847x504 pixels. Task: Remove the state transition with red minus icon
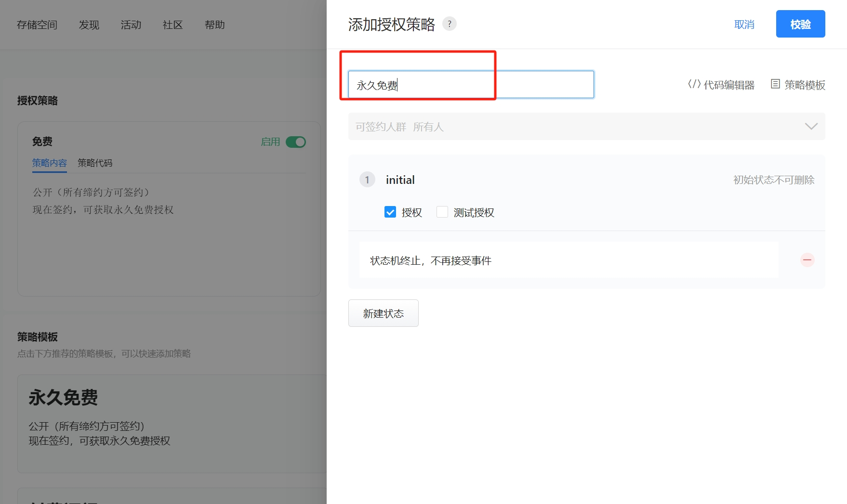point(807,260)
